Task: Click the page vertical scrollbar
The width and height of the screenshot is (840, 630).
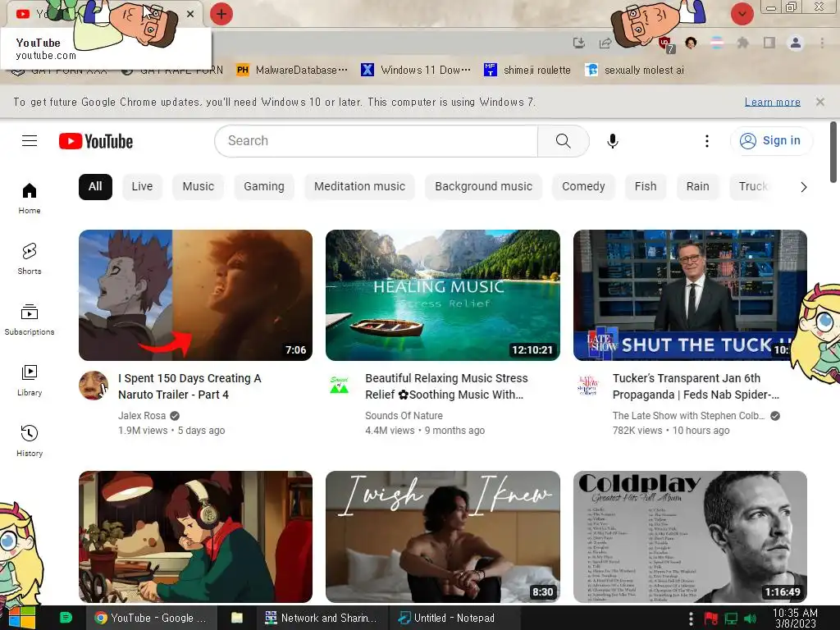Action: (x=833, y=152)
